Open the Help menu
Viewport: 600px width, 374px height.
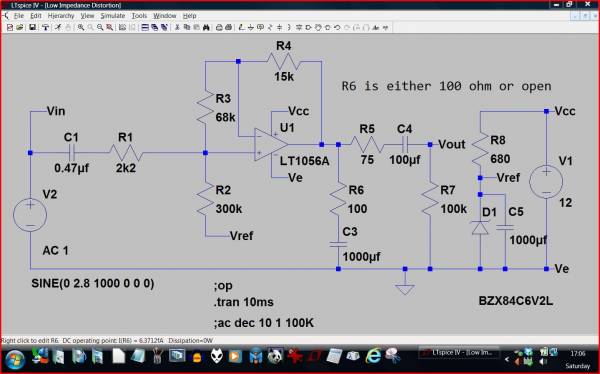(189, 16)
